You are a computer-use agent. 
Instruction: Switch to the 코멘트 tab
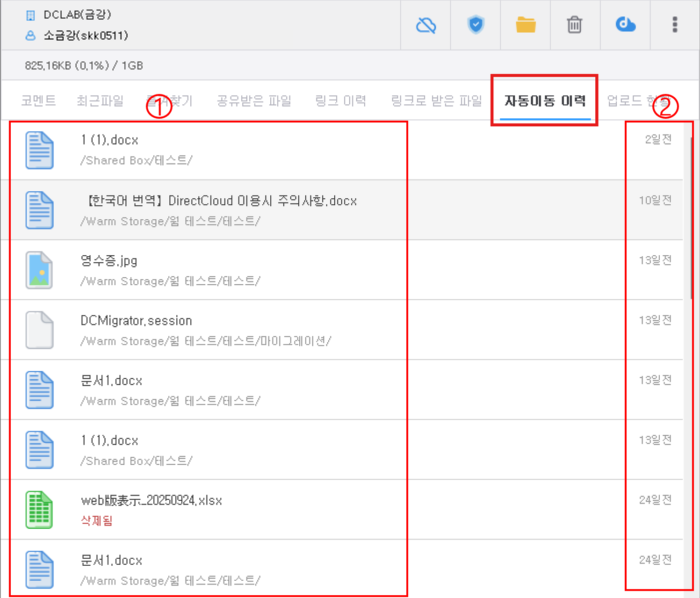pos(38,101)
